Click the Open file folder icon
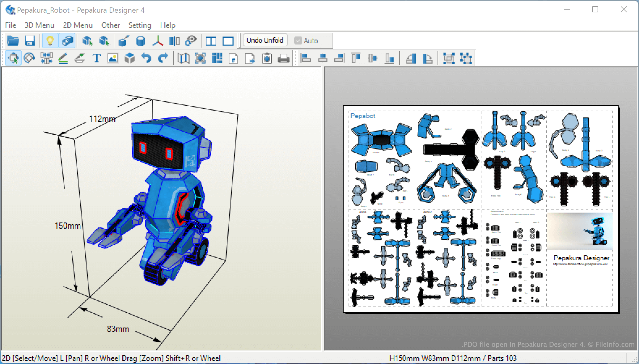Viewport: 639px width, 364px height. (13, 41)
